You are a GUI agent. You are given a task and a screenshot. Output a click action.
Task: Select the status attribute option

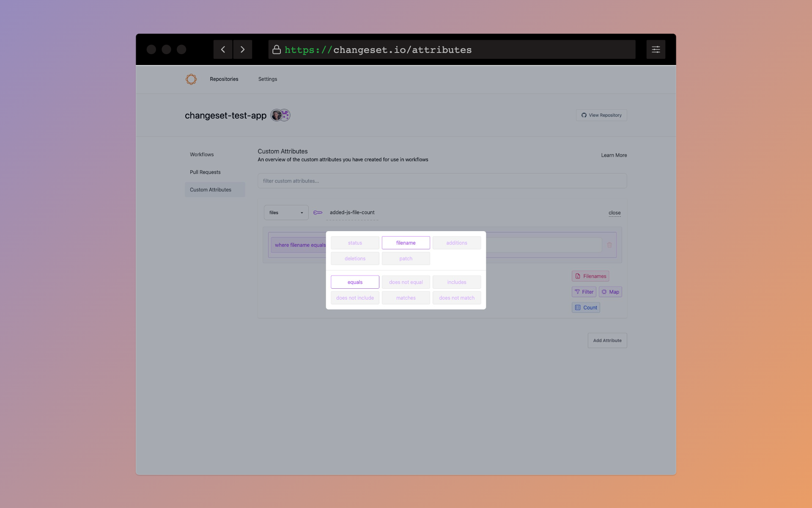pyautogui.click(x=355, y=242)
